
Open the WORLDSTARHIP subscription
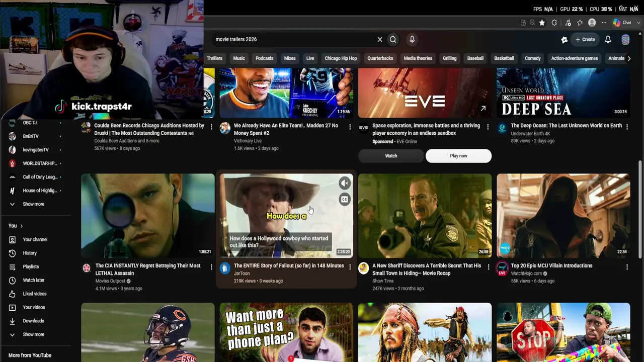coord(39,163)
